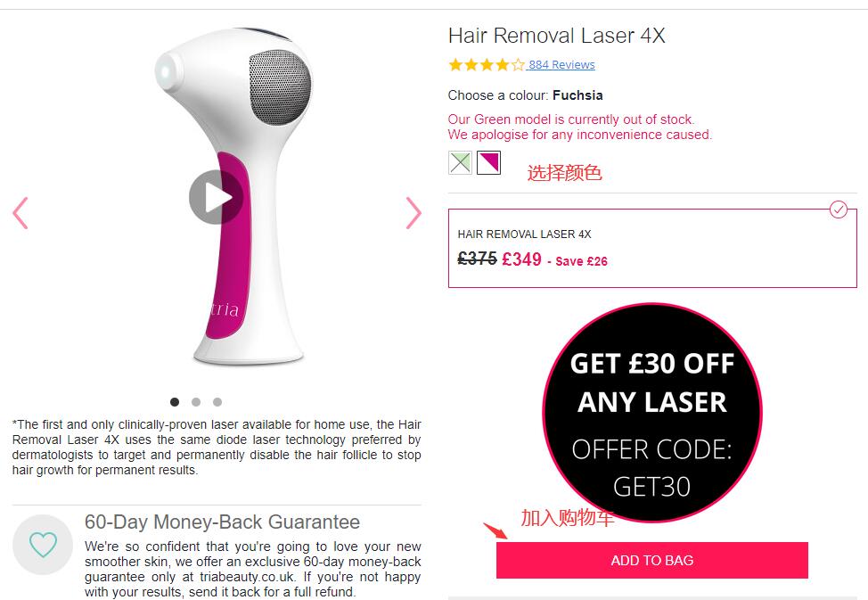Viewport: 868px width, 600px height.
Task: Click the heart guarantee icon
Action: (43, 545)
